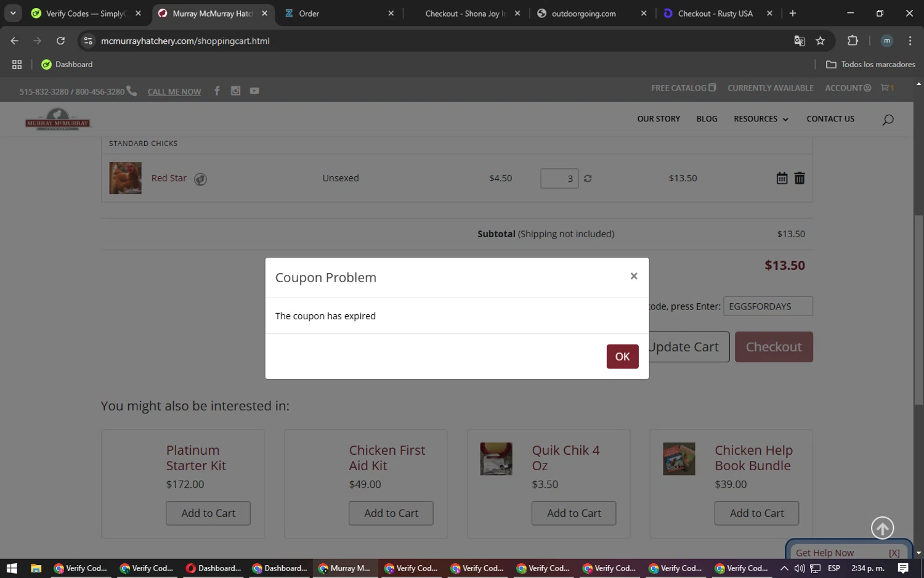
Task: Switch to the outdoorgoing.com tab
Action: 591,13
